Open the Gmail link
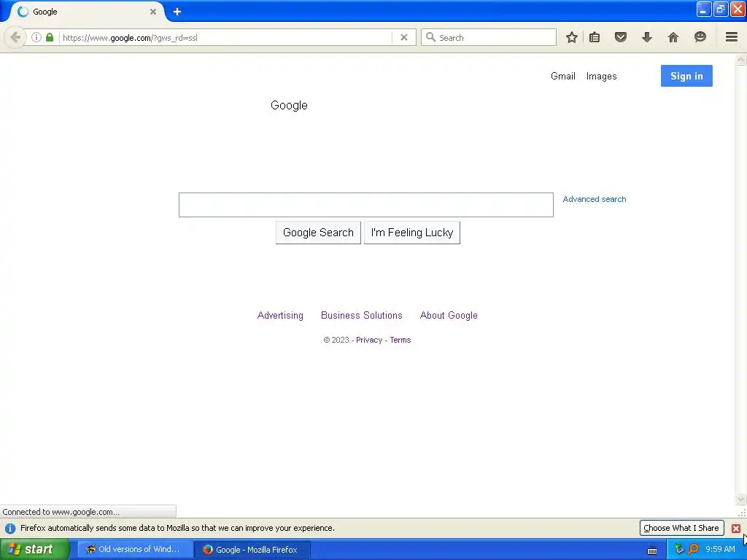 click(x=562, y=76)
